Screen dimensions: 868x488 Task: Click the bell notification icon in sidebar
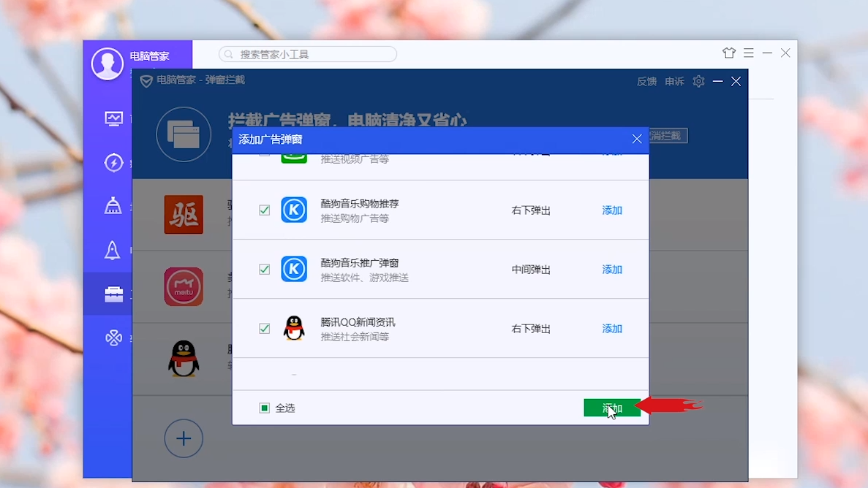point(113,251)
